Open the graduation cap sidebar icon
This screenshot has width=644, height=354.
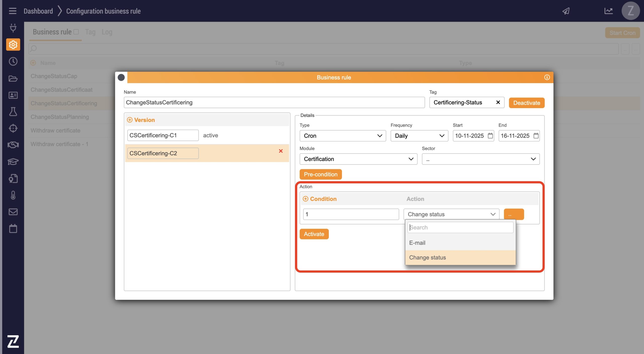(x=13, y=161)
